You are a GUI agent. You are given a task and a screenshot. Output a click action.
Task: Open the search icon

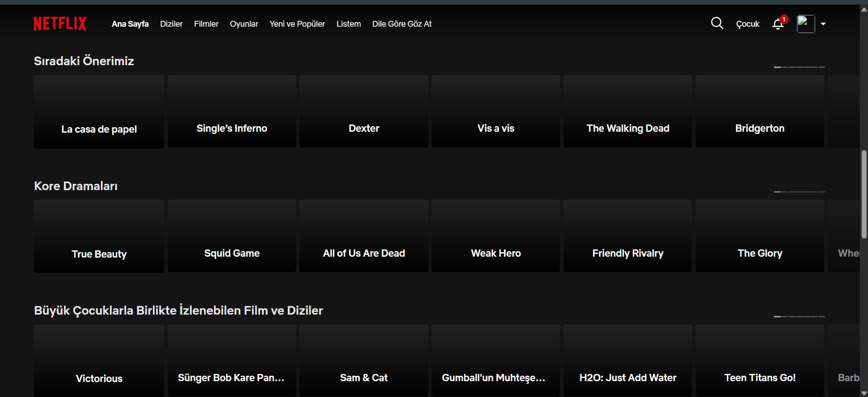coord(717,23)
